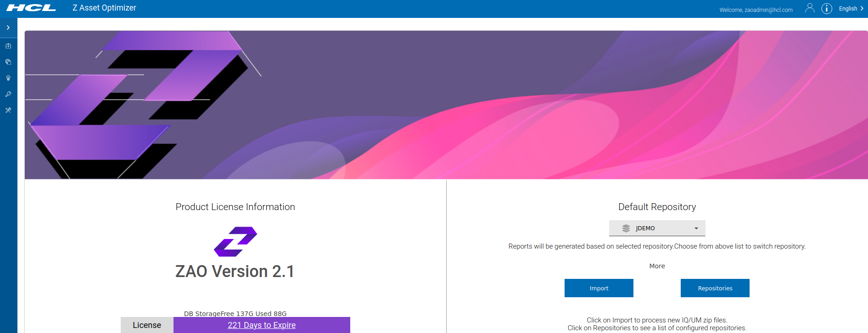The height and width of the screenshot is (333, 868).
Task: Open the user profile icon
Action: point(810,8)
